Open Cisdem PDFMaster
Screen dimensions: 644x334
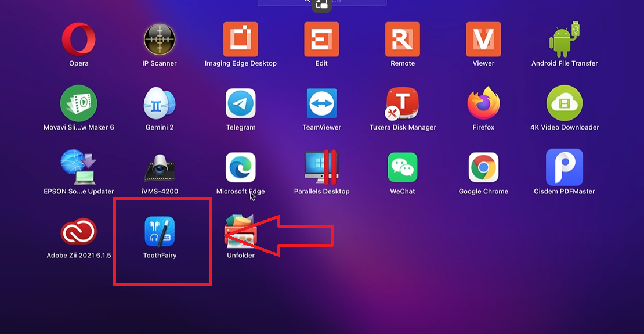[565, 167]
